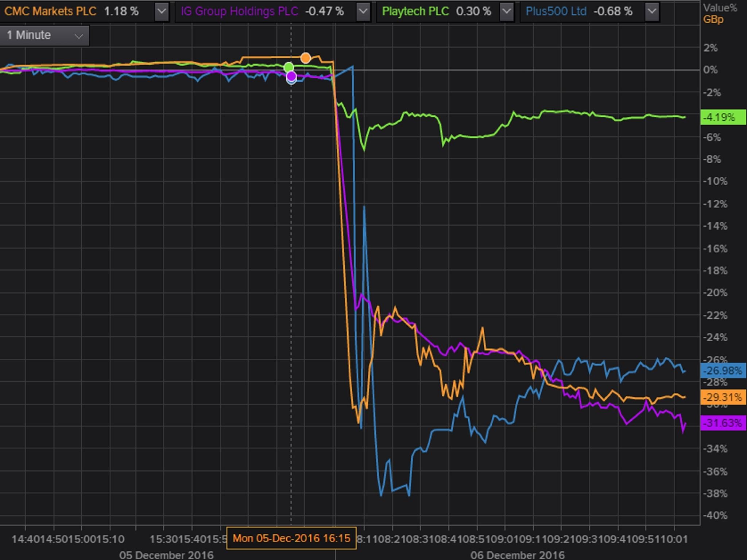Screen dimensions: 747x560
Task: Click the CMC Markets 1.18 % change value
Action: 121,11
